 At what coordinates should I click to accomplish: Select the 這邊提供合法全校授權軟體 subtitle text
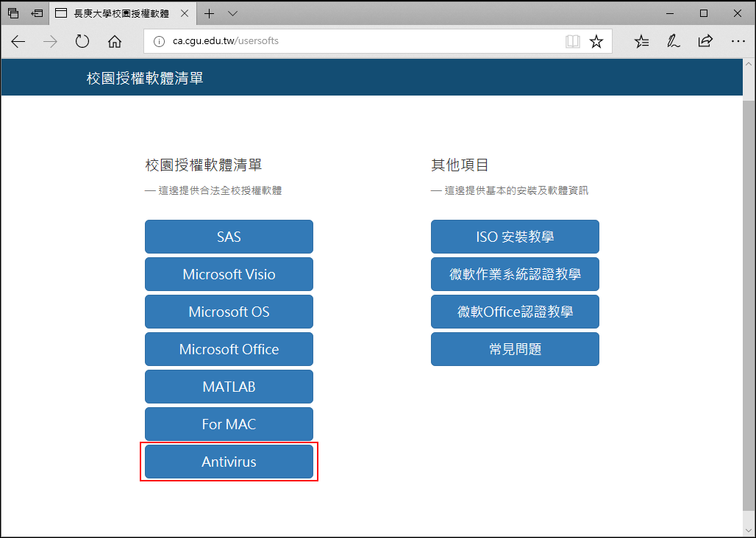pos(220,191)
